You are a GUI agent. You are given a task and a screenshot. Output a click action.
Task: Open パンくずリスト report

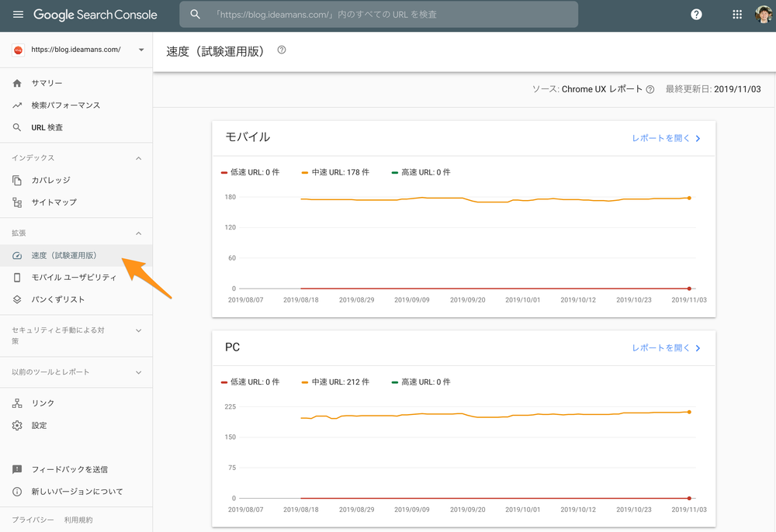point(58,299)
